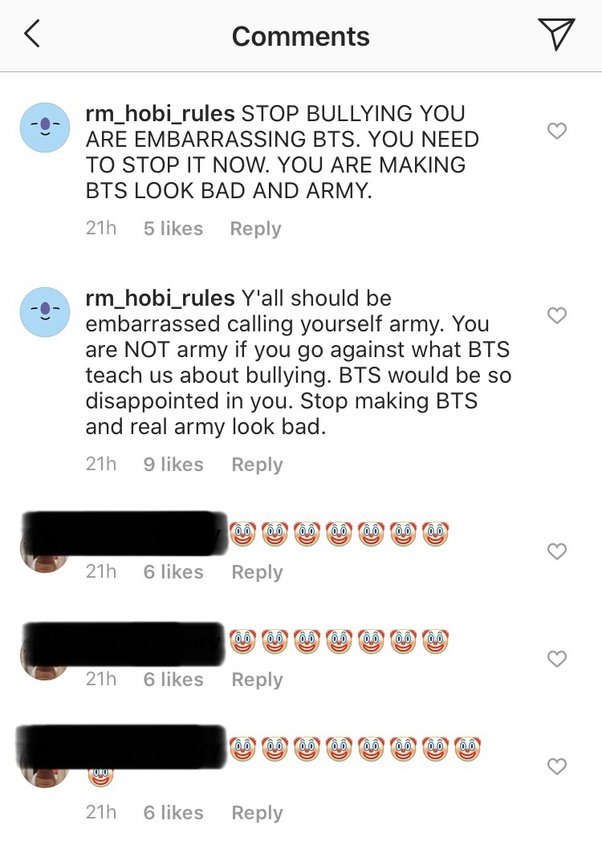Like the STOP BULLYING comment heart
602x861 pixels.
pyautogui.click(x=557, y=131)
